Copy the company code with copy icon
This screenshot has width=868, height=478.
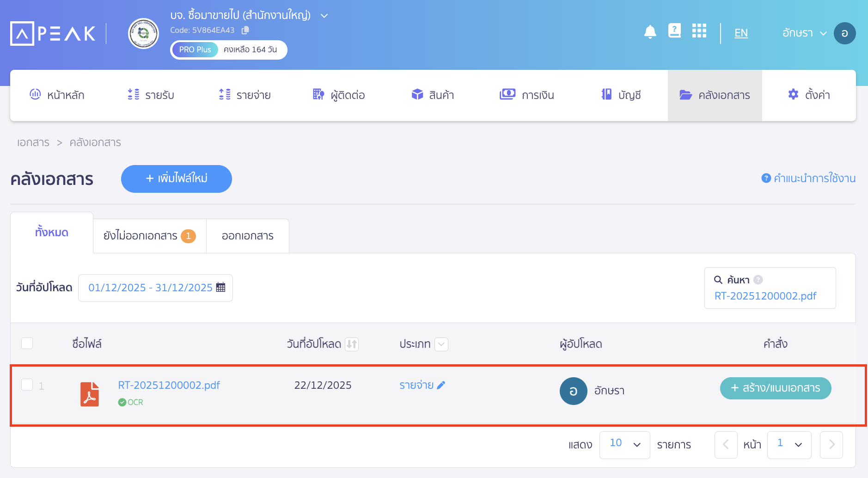click(245, 30)
